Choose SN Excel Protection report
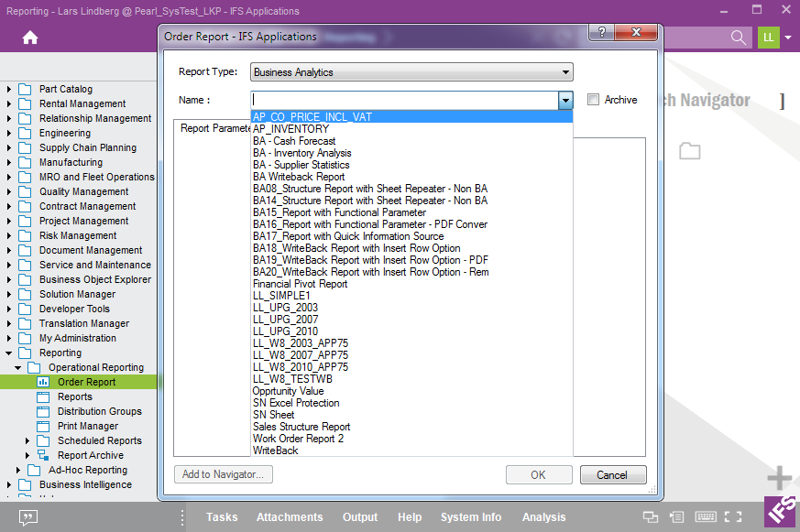 411,403
